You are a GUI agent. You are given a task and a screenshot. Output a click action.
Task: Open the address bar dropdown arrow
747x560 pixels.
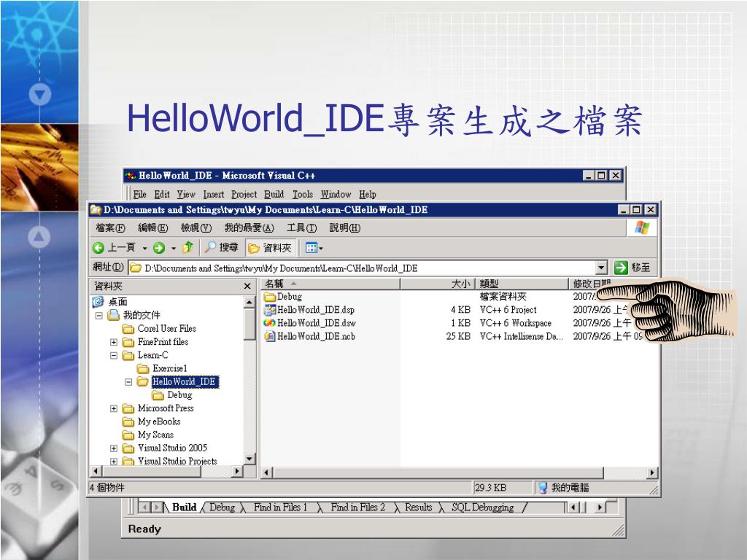pos(602,268)
